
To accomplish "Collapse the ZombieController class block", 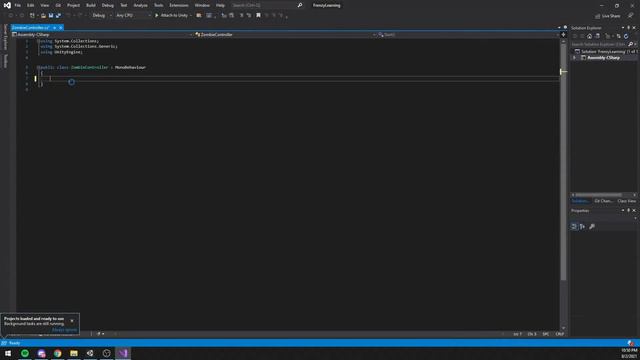I will 38,67.
